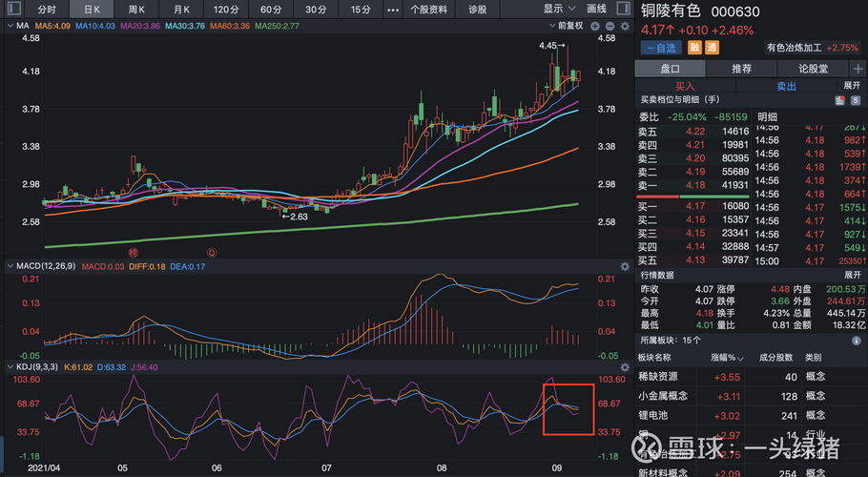Zoom in the chart with plus icon

pyautogui.click(x=595, y=26)
